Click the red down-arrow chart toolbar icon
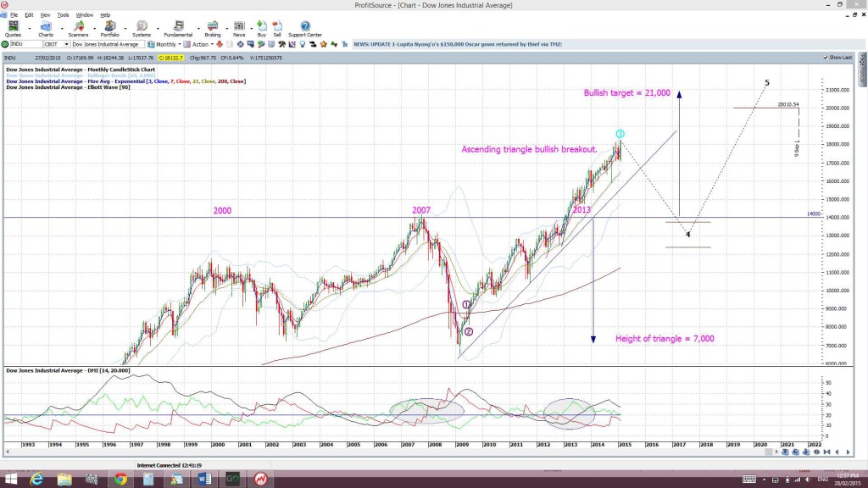This screenshot has width=868, height=488. click(x=220, y=44)
